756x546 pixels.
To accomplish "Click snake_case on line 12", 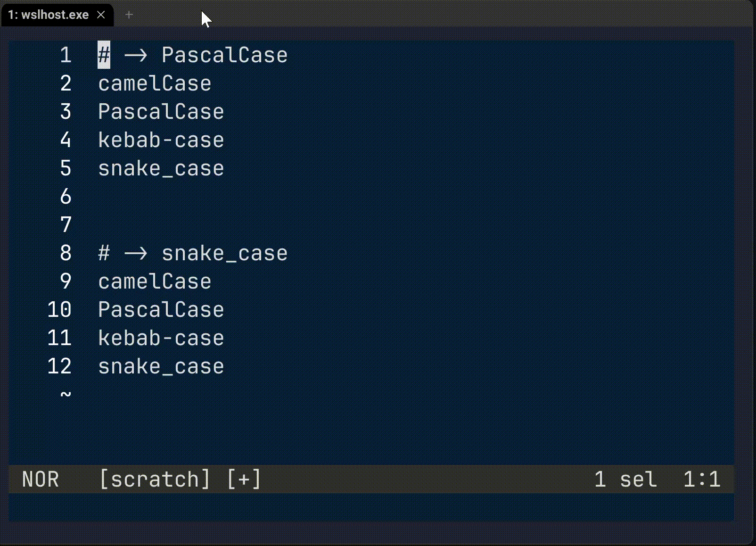I will 161,366.
